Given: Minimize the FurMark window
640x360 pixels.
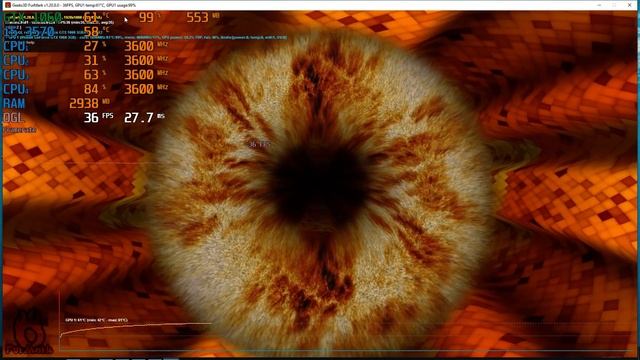Looking at the screenshot, I should 599,5.
